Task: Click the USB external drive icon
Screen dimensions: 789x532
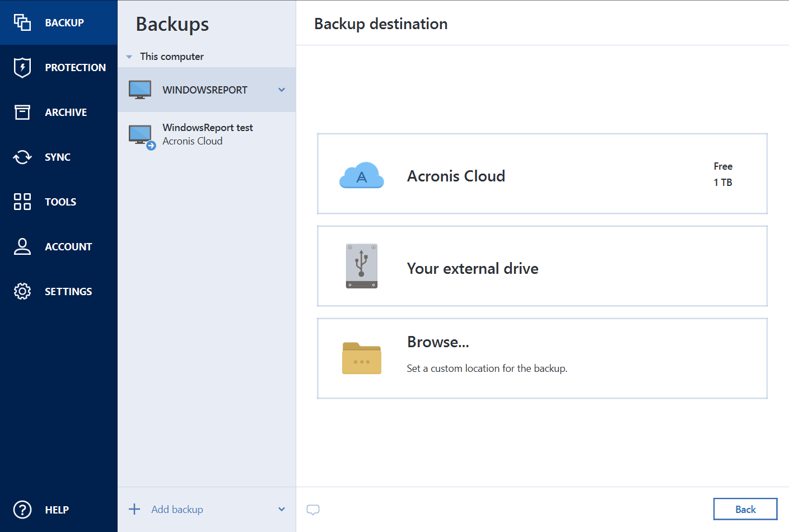Action: tap(362, 266)
